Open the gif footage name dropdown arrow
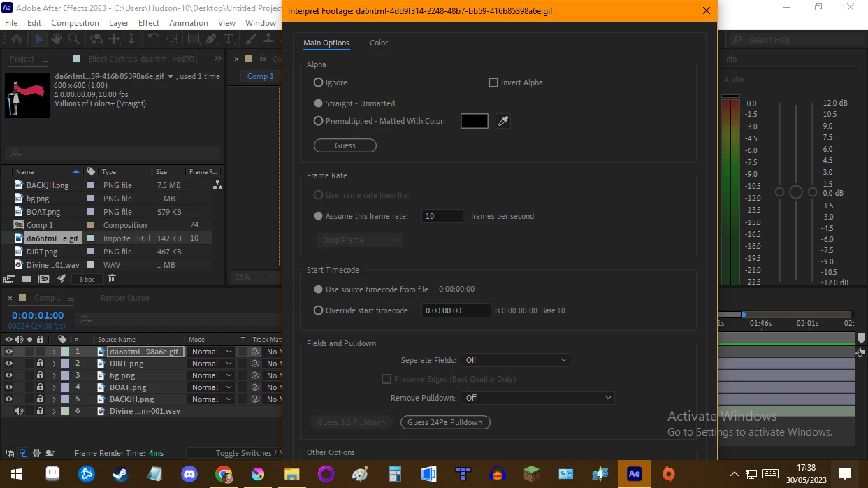 point(171,76)
